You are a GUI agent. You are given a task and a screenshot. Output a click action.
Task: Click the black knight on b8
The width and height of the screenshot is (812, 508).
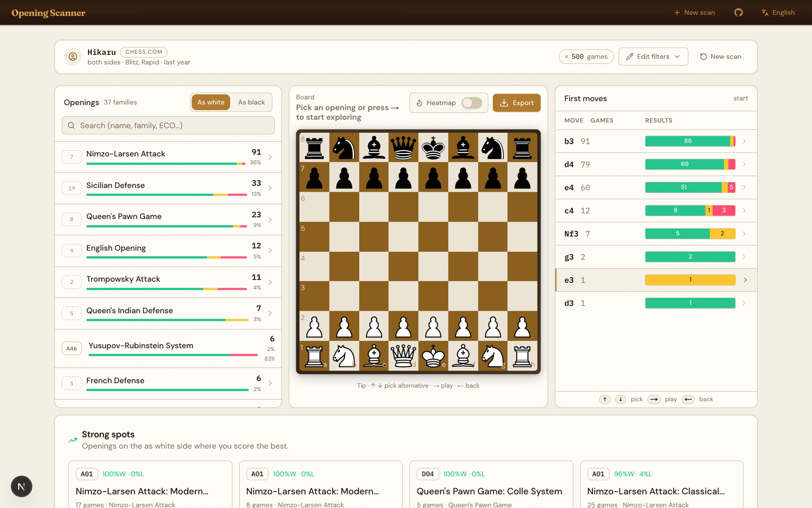[344, 147]
